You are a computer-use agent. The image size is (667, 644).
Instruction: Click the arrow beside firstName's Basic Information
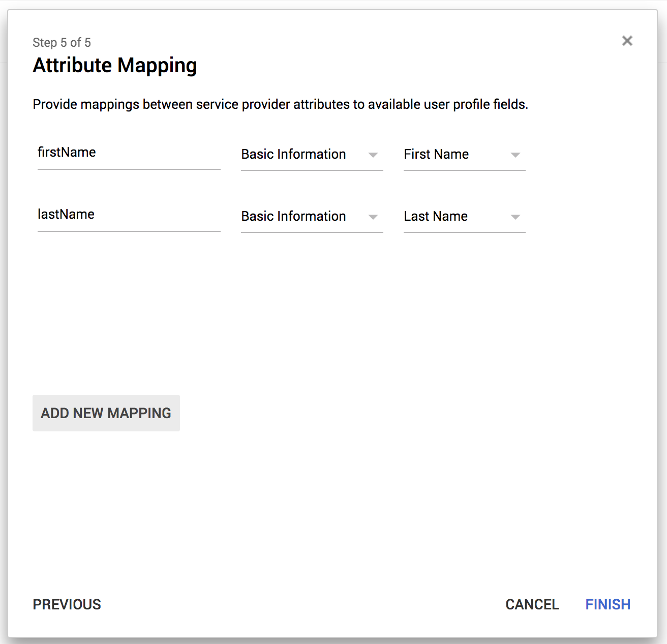[373, 155]
